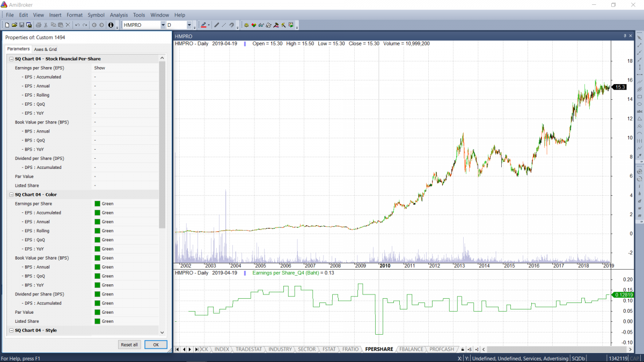Click the black info circle icon
The height and width of the screenshot is (362, 644).
[111, 25]
